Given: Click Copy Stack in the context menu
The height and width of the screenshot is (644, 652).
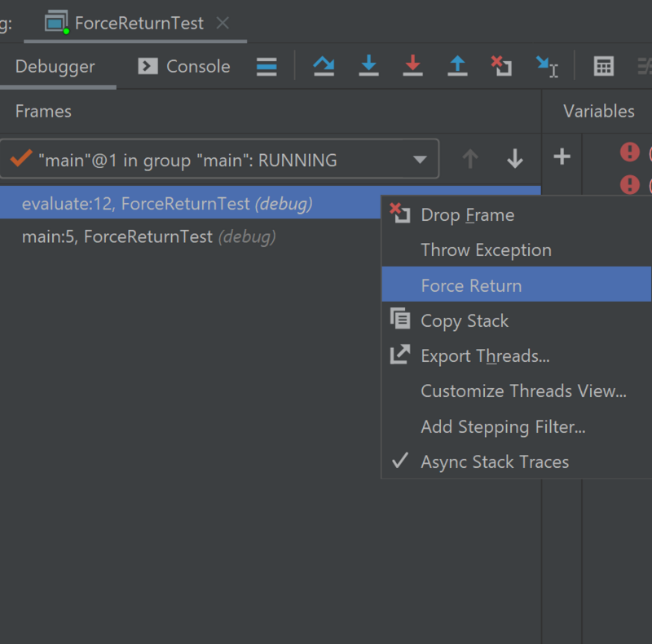Looking at the screenshot, I should [465, 320].
